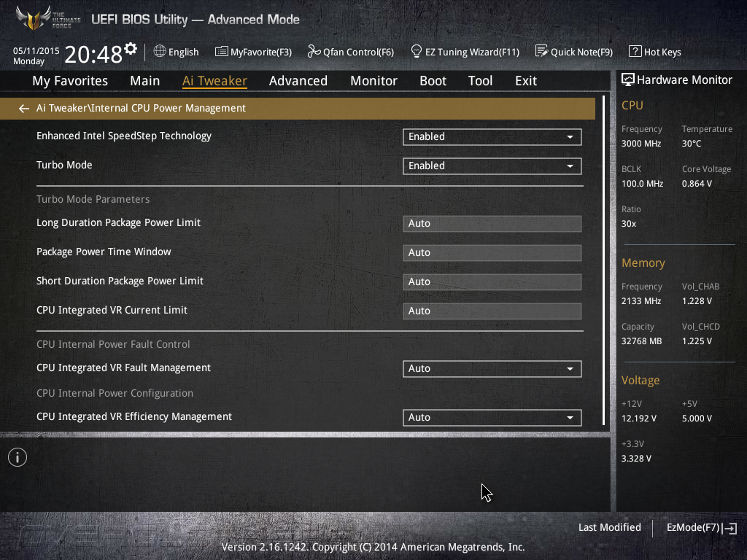Open Quick Note pencil icon
Viewport: 747px width, 560px height.
click(x=541, y=51)
